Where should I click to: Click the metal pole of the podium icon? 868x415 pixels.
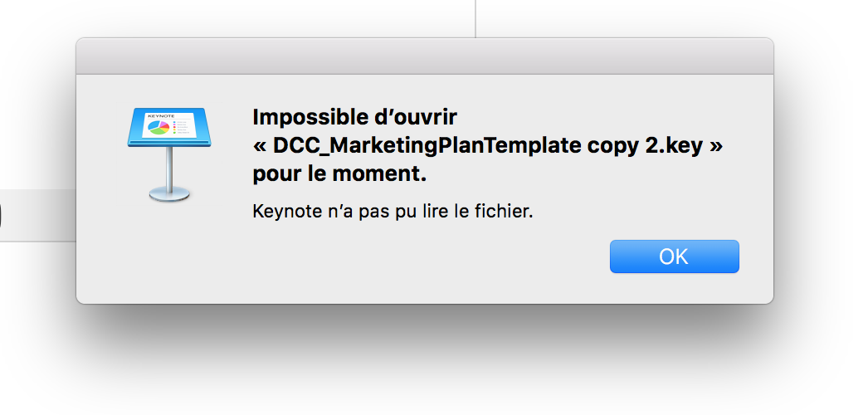(169, 166)
